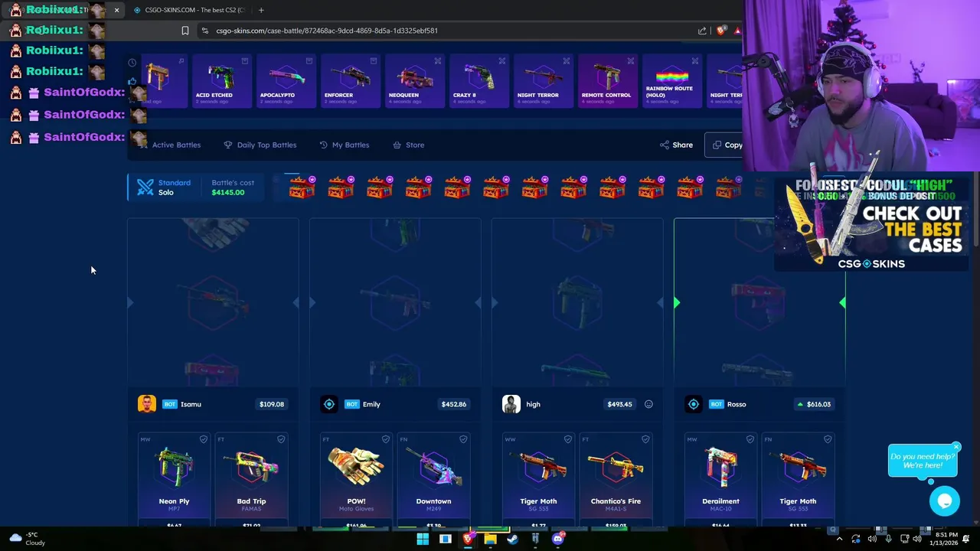Open the Store tab
The width and height of the screenshot is (980, 551).
[x=408, y=145]
